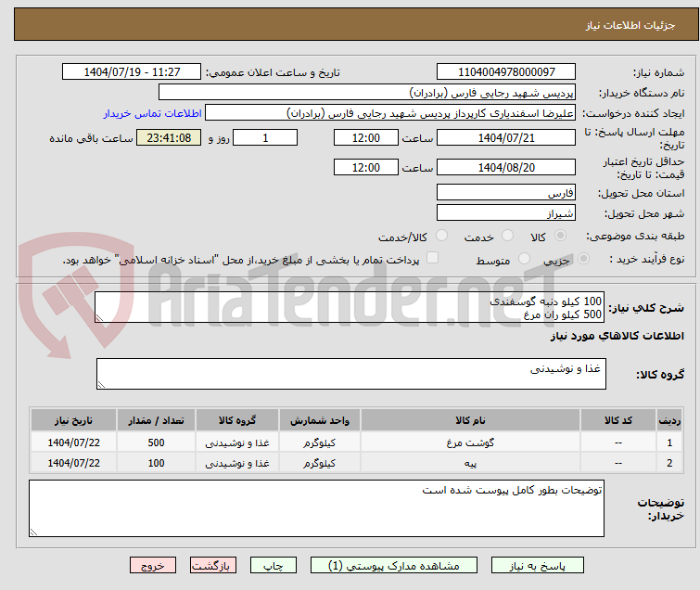Click the remaining days field showing 1
The width and height of the screenshot is (700, 590).
(265, 137)
